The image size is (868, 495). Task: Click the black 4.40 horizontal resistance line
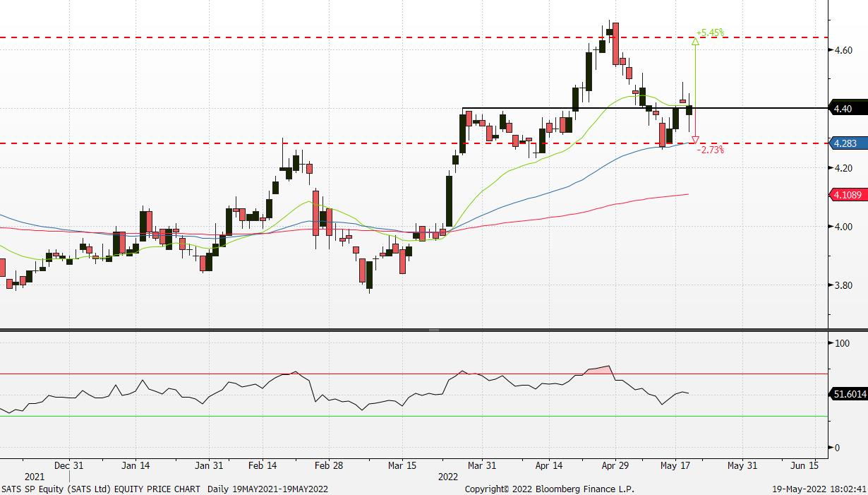(x=644, y=108)
